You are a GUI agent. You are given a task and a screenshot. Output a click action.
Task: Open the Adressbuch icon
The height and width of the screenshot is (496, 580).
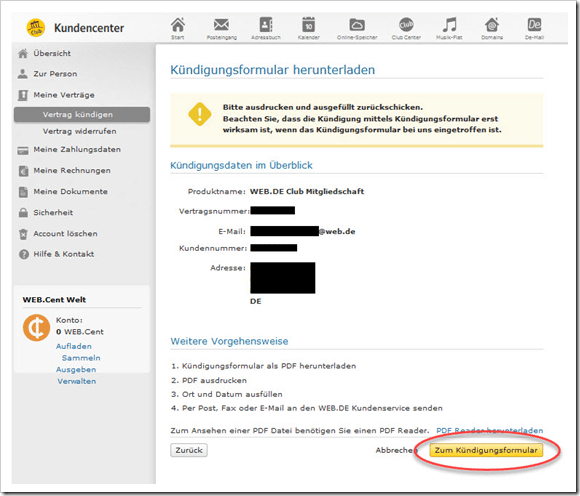(x=266, y=25)
